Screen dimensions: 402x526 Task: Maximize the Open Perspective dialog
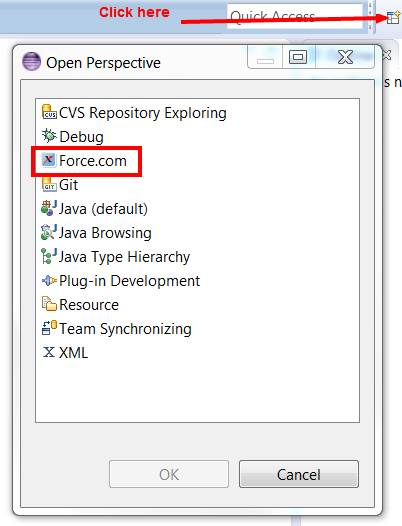(298, 57)
